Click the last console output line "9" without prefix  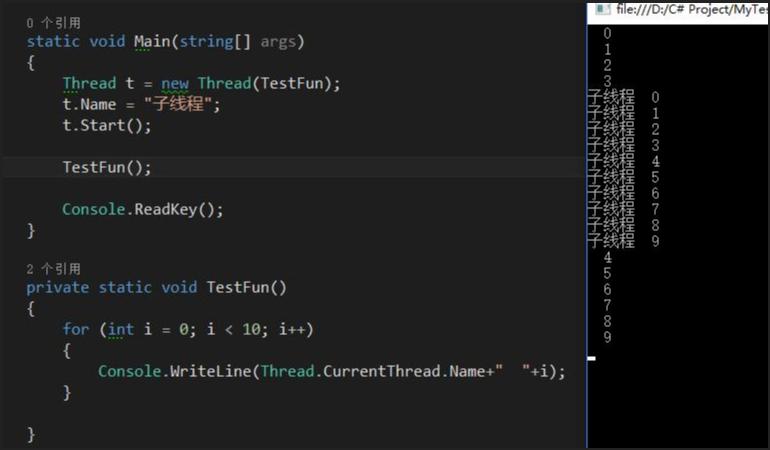(607, 337)
